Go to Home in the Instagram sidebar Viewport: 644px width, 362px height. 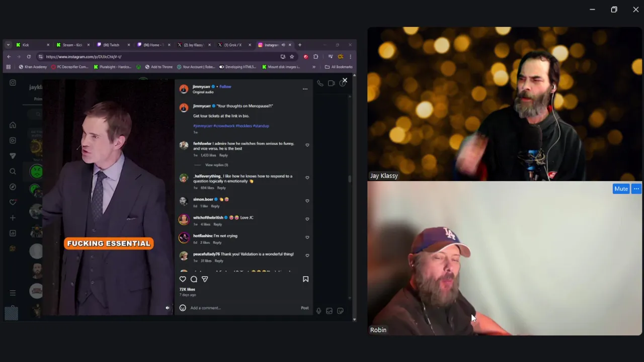pyautogui.click(x=13, y=125)
